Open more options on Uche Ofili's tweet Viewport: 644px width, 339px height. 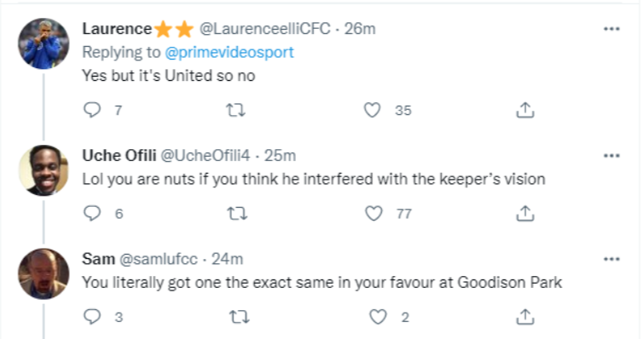click(x=612, y=155)
